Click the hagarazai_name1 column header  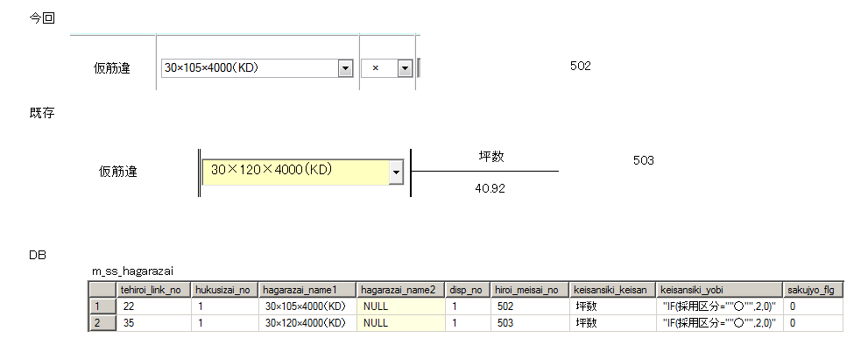tap(307, 290)
